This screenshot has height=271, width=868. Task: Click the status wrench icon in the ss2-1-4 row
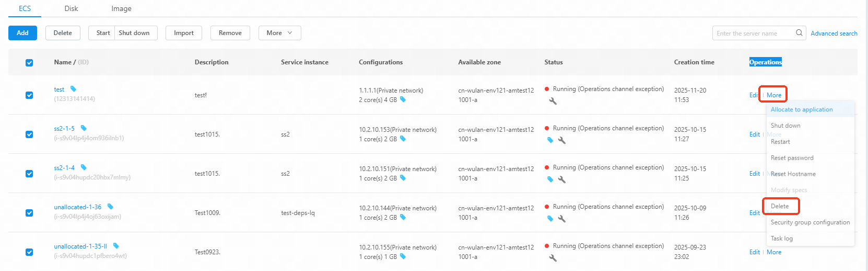pos(562,179)
